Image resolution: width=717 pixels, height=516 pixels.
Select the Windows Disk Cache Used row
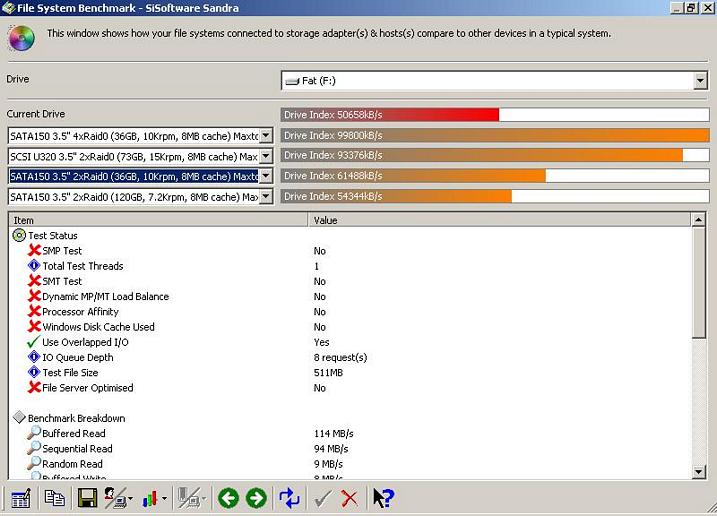pyautogui.click(x=350, y=327)
